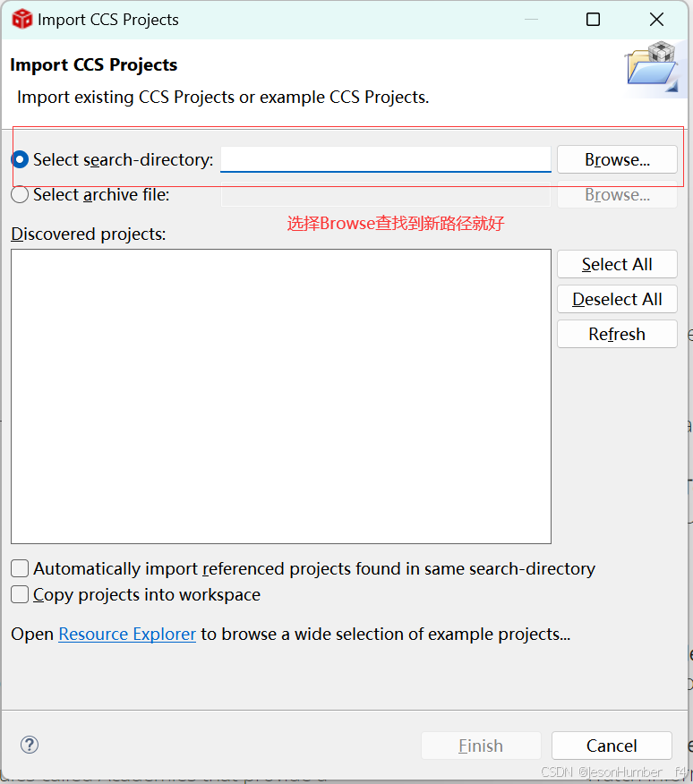Browse for a search directory
The height and width of the screenshot is (784, 693).
point(616,159)
